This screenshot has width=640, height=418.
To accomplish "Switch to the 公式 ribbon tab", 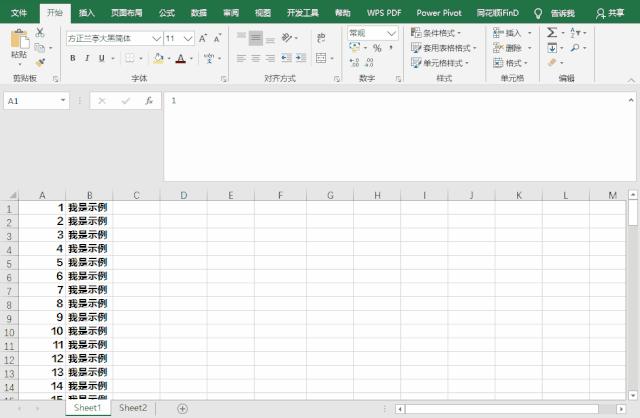I will (x=167, y=13).
